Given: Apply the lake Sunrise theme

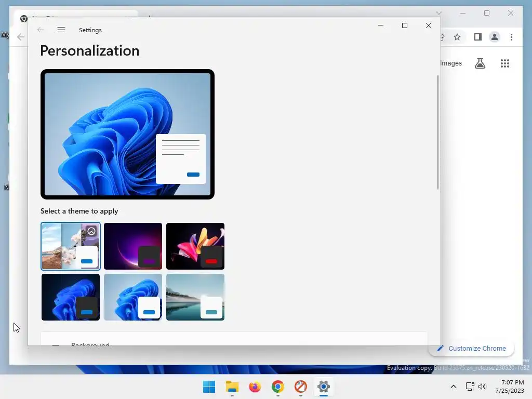Looking at the screenshot, I should (195, 297).
